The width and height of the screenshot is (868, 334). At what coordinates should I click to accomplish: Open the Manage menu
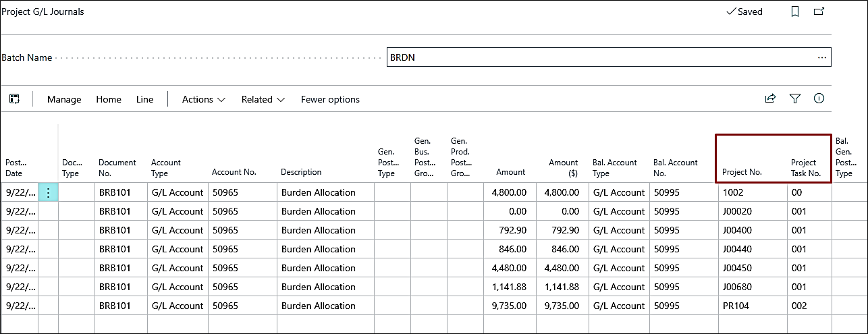(64, 99)
